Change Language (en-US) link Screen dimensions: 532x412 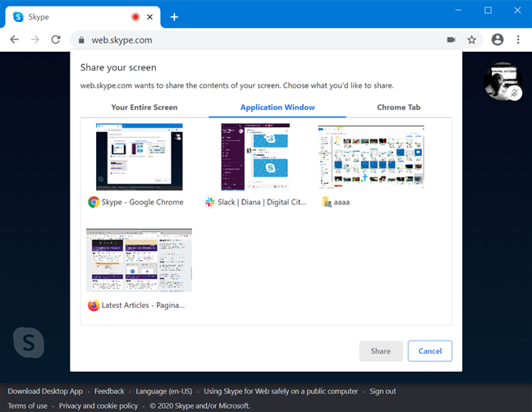click(164, 391)
